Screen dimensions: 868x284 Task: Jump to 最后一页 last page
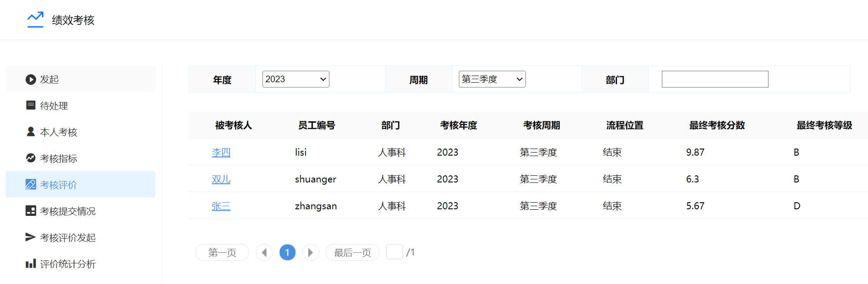tap(352, 252)
